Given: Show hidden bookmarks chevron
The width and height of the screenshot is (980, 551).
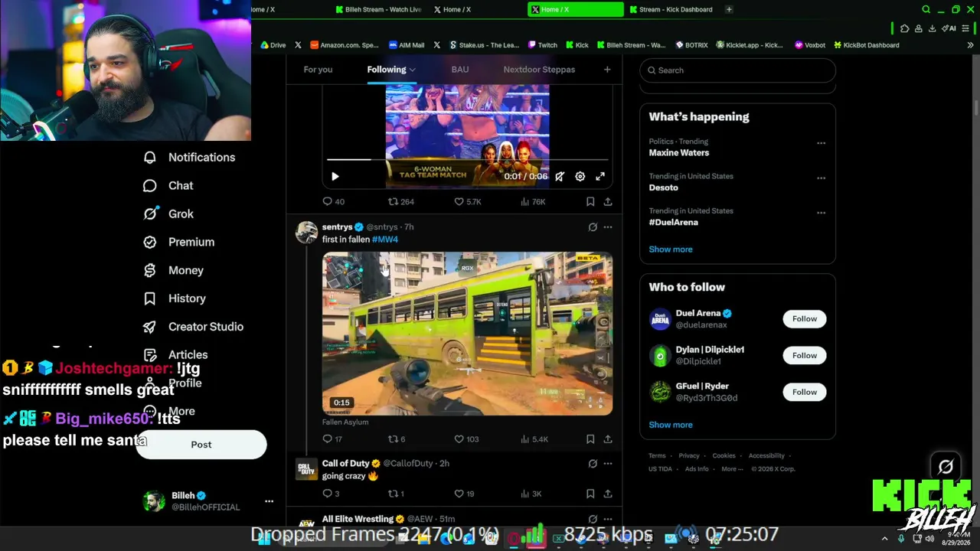Looking at the screenshot, I should [x=970, y=45].
